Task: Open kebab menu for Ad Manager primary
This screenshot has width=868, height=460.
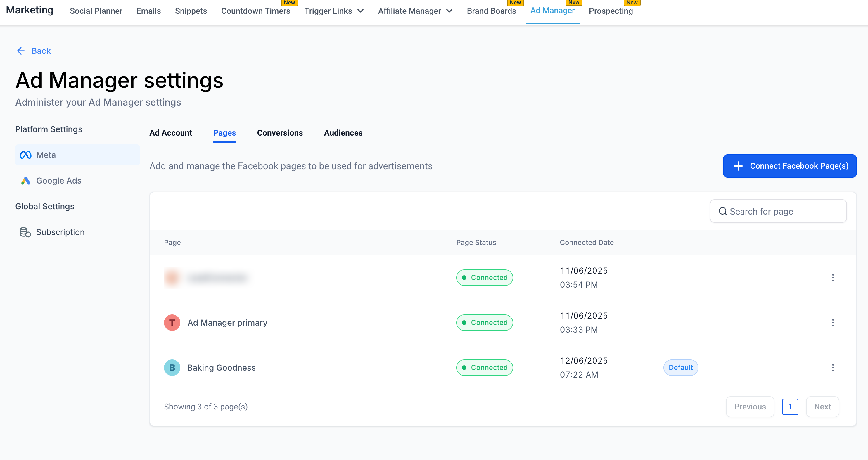Action: (833, 323)
